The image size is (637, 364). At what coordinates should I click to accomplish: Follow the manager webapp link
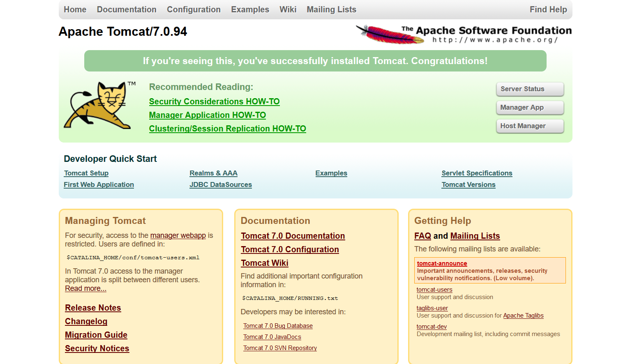tap(178, 235)
